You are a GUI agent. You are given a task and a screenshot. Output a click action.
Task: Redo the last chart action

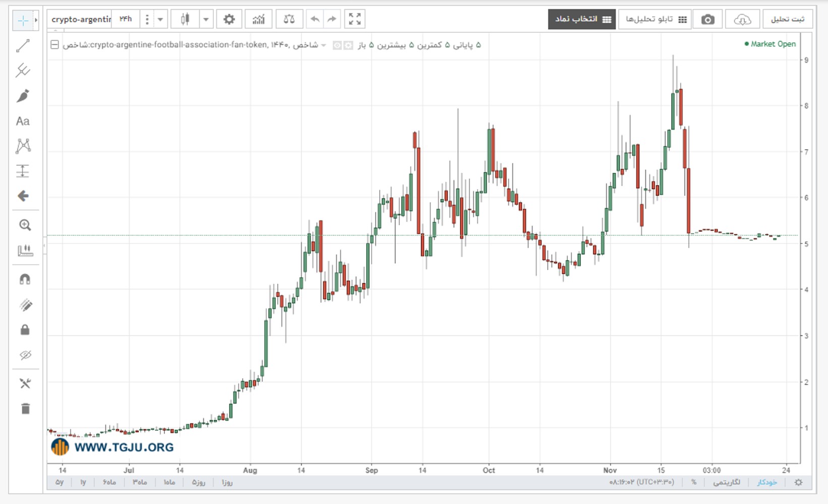click(x=332, y=19)
